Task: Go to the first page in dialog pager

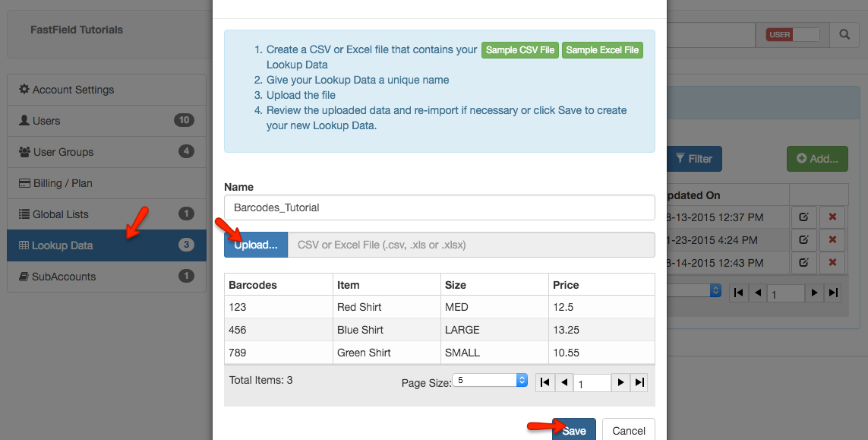Action: pos(544,383)
